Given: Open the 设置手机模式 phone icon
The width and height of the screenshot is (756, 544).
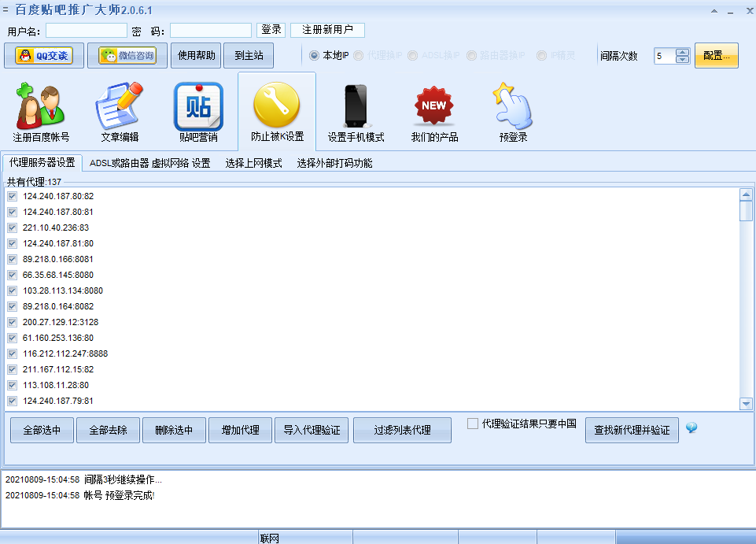Looking at the screenshot, I should pos(356,113).
